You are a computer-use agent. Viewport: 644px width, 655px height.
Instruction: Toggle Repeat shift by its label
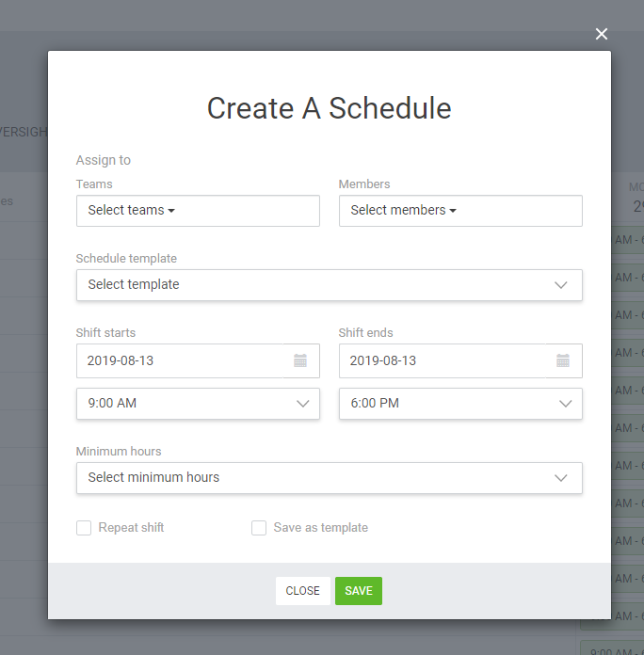(x=131, y=528)
